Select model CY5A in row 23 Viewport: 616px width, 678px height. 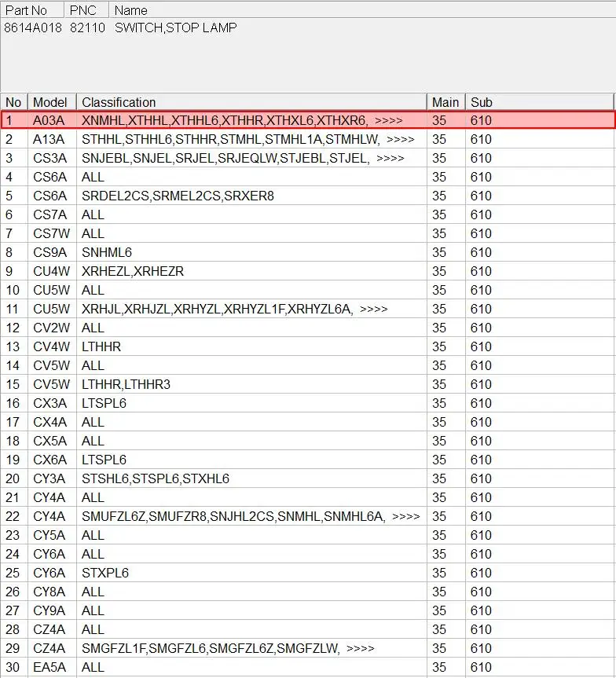(x=49, y=535)
